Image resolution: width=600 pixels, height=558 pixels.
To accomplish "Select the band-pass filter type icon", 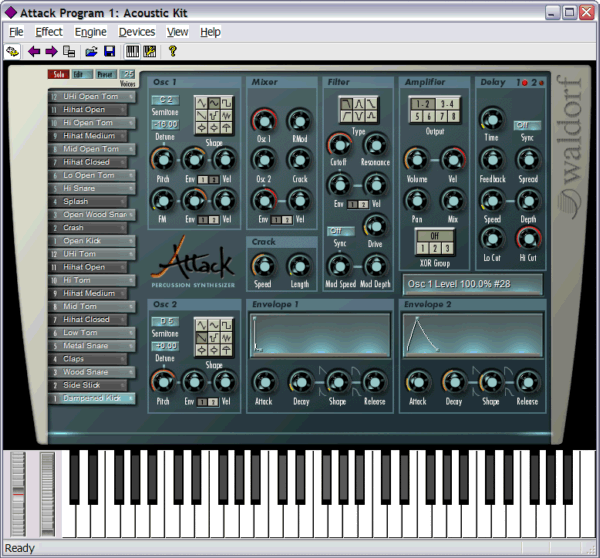I will coord(359,104).
